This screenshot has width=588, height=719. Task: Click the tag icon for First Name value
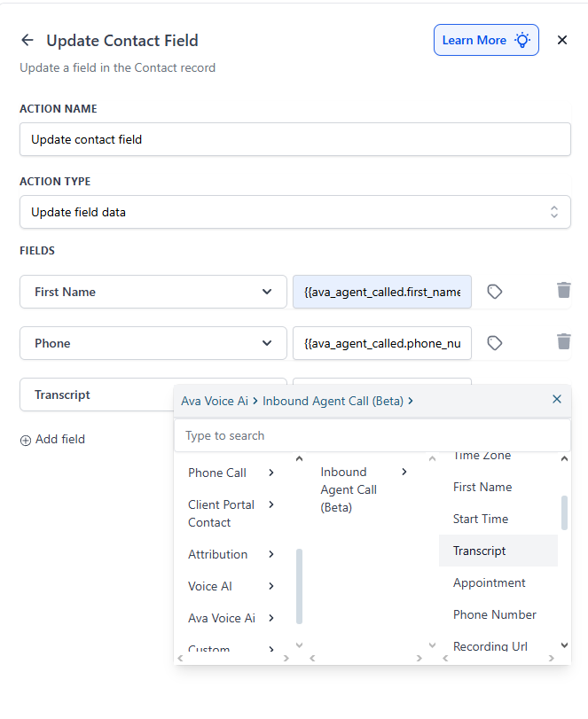pyautogui.click(x=494, y=292)
